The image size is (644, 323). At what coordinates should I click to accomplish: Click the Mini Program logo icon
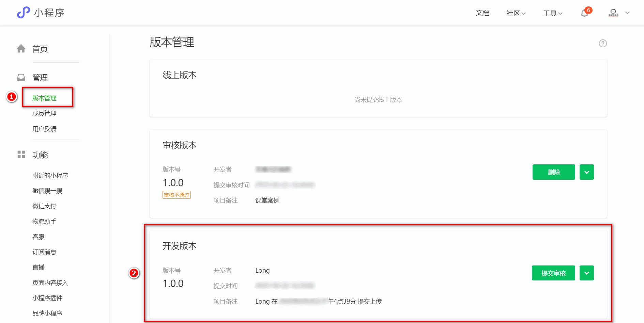click(24, 13)
